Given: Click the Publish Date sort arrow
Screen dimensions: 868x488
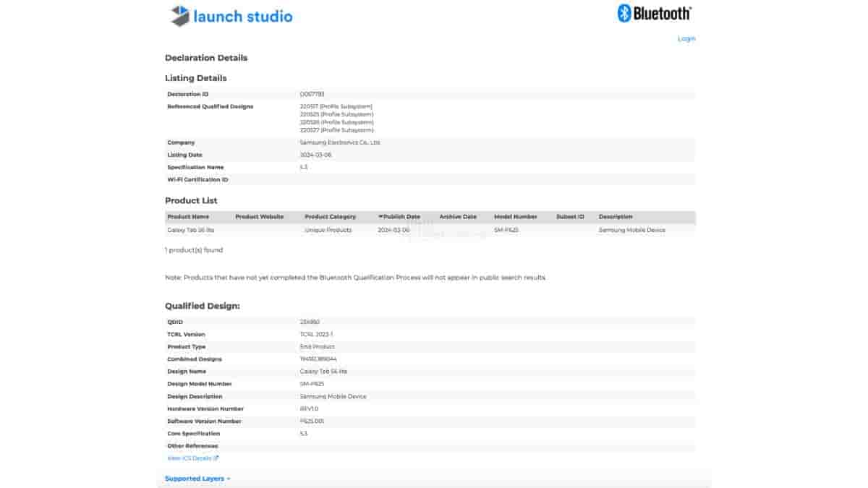Looking at the screenshot, I should 381,217.
